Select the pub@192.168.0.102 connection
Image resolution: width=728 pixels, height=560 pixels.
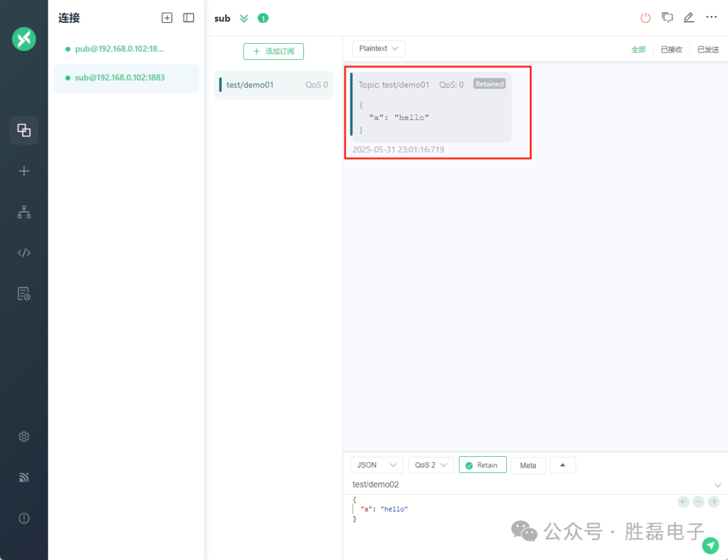126,49
